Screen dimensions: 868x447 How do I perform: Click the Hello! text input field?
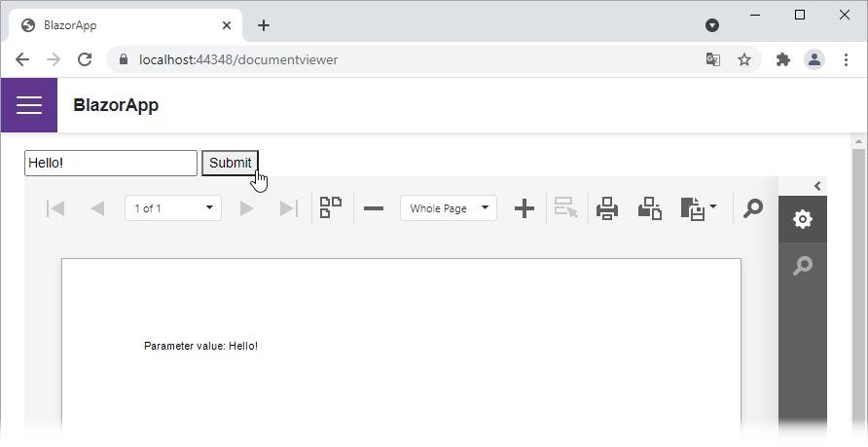click(x=111, y=163)
